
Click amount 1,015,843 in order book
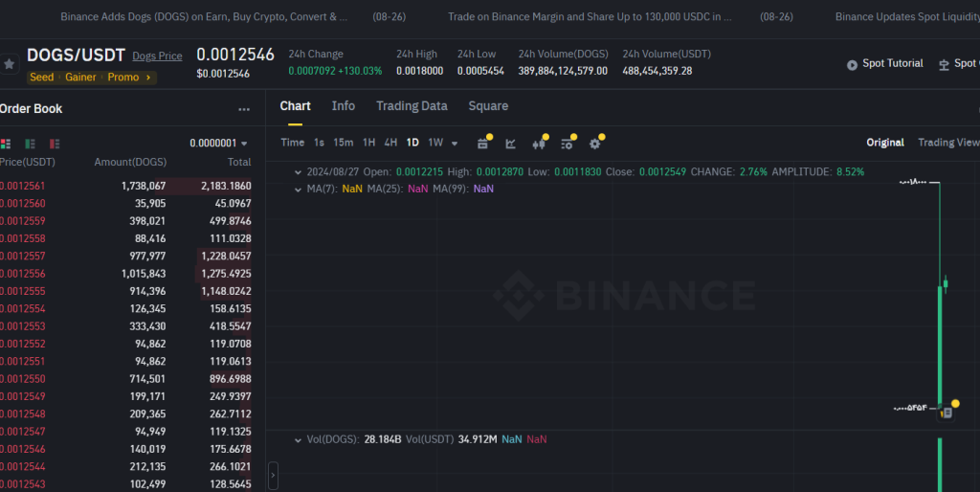click(144, 274)
